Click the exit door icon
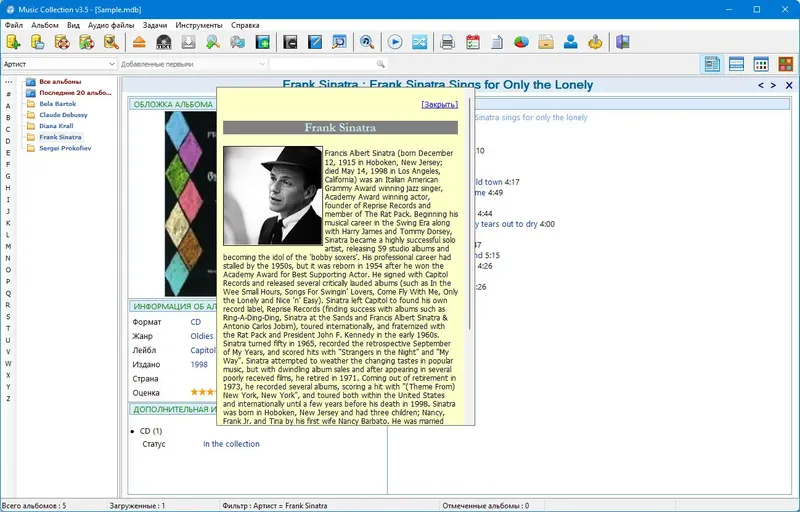This screenshot has height=512, width=800. 623,42
